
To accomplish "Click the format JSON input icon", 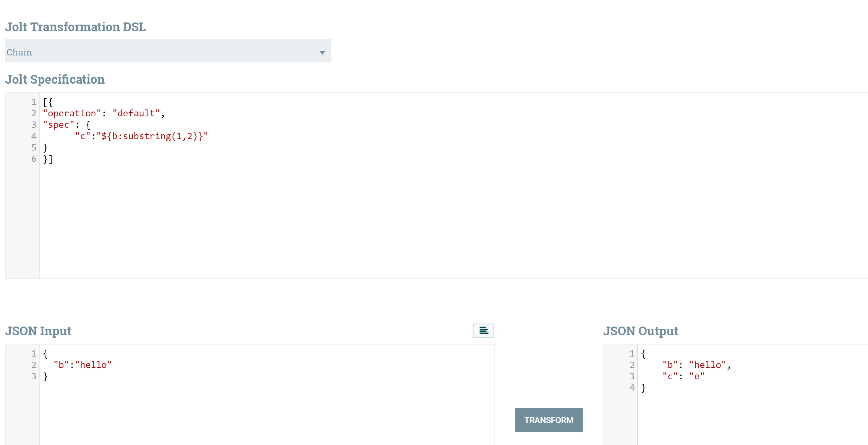I will 484,330.
